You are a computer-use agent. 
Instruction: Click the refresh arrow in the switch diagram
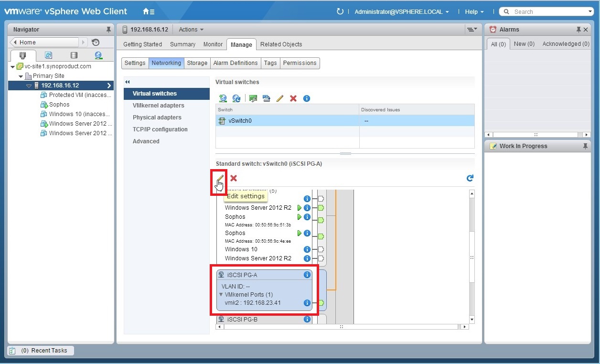(x=470, y=178)
